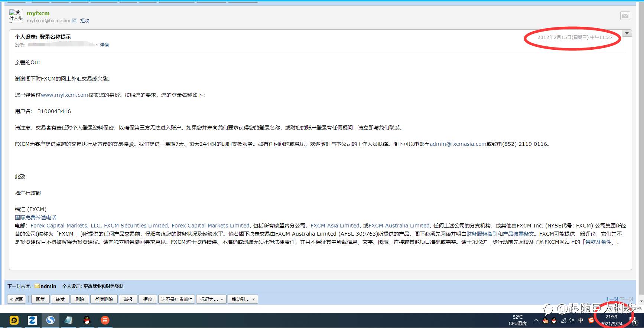This screenshot has width=644, height=328.
Task: Open the QQ penguin app beside notepad icon
Action: [x=87, y=320]
